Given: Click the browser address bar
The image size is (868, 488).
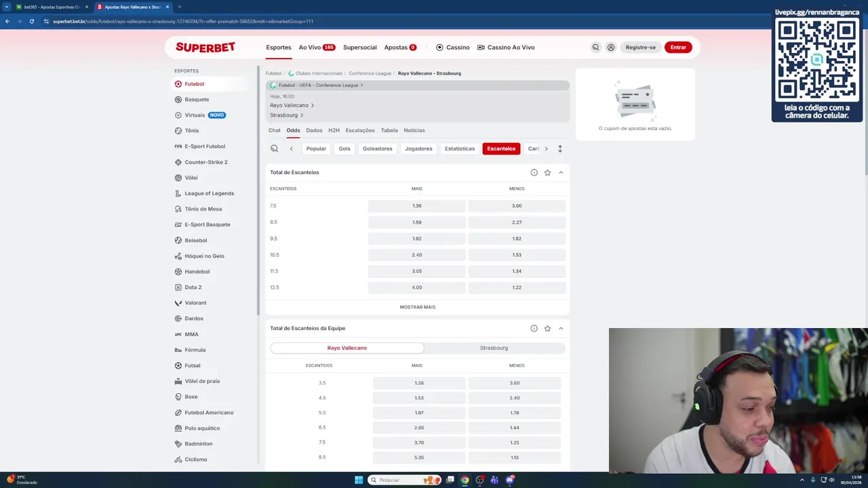Looking at the screenshot, I should coord(407,21).
